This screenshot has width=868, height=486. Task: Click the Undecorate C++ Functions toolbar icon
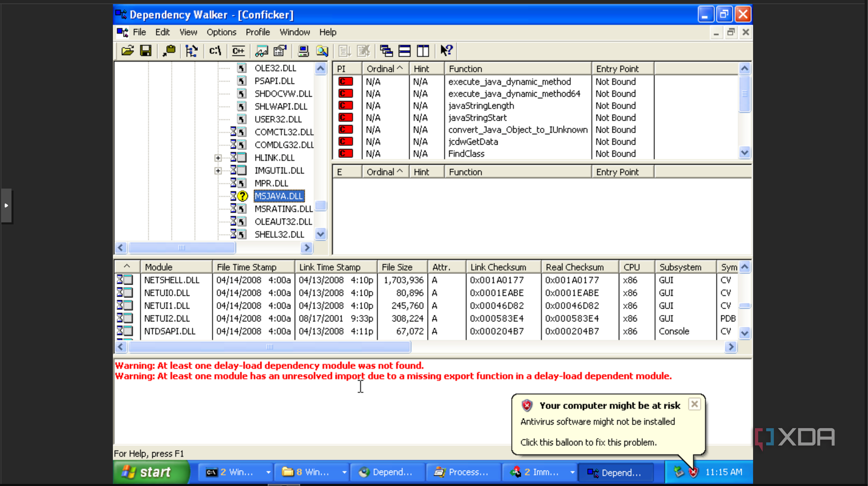click(x=238, y=50)
